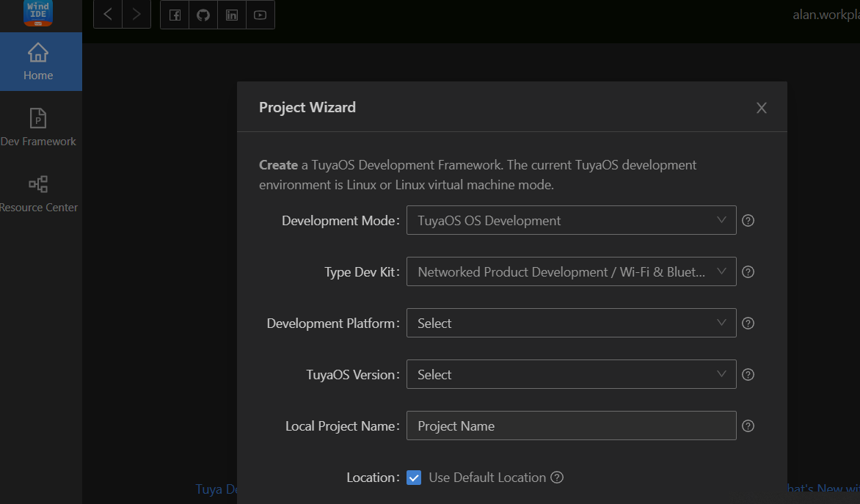Choose a TuyaOS Version from dropdown
Image resolution: width=860 pixels, height=504 pixels.
pyautogui.click(x=571, y=375)
